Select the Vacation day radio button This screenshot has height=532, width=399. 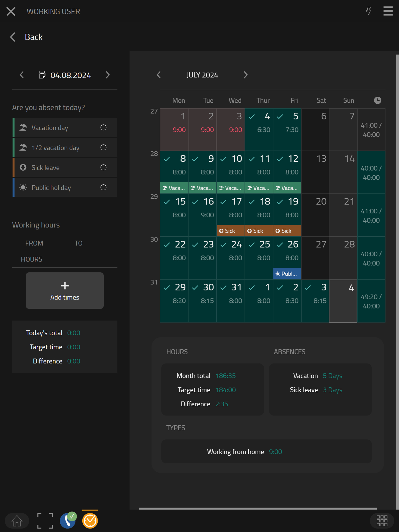click(x=103, y=128)
